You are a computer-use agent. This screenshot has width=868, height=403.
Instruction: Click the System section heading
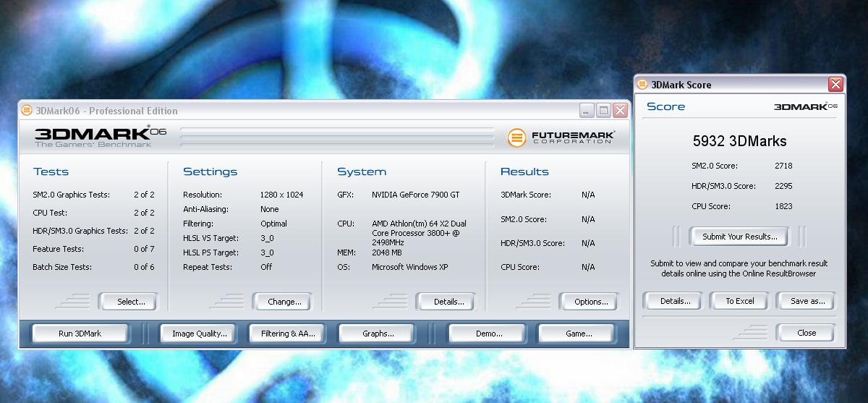pos(362,171)
